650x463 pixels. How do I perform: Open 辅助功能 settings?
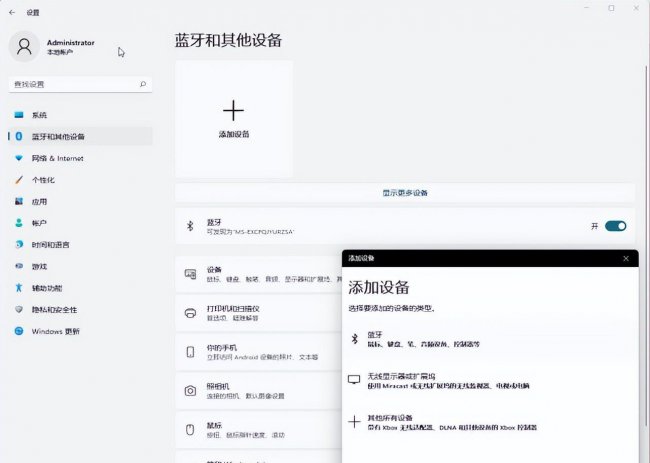tap(80, 288)
